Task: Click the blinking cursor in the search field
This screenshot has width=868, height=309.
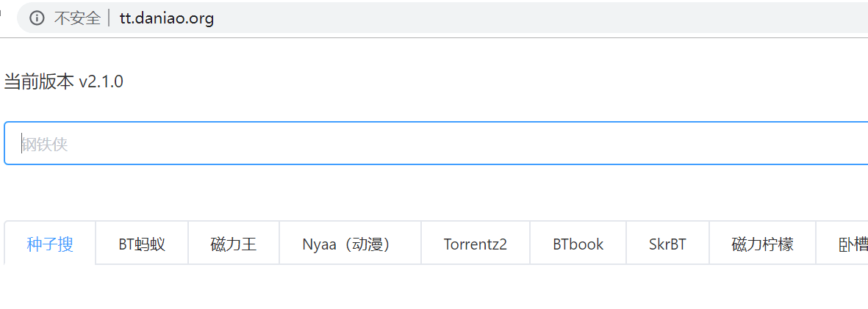Action: click(x=21, y=143)
